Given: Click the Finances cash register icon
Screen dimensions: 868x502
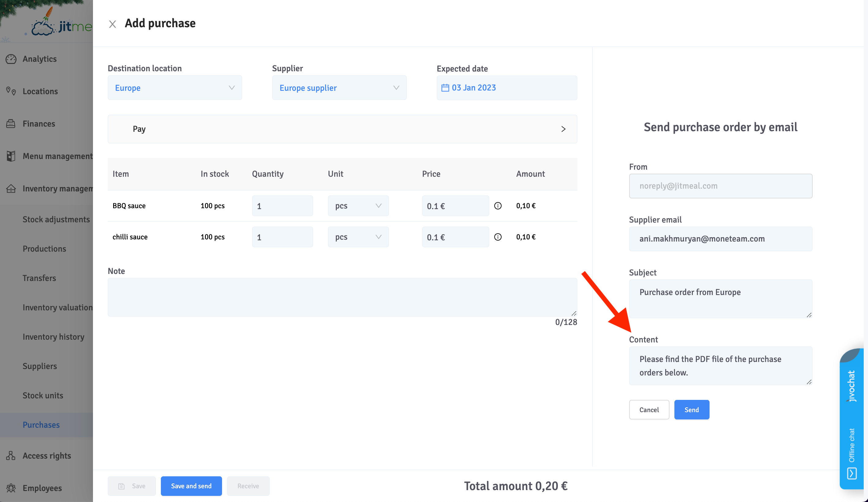Looking at the screenshot, I should 11,124.
